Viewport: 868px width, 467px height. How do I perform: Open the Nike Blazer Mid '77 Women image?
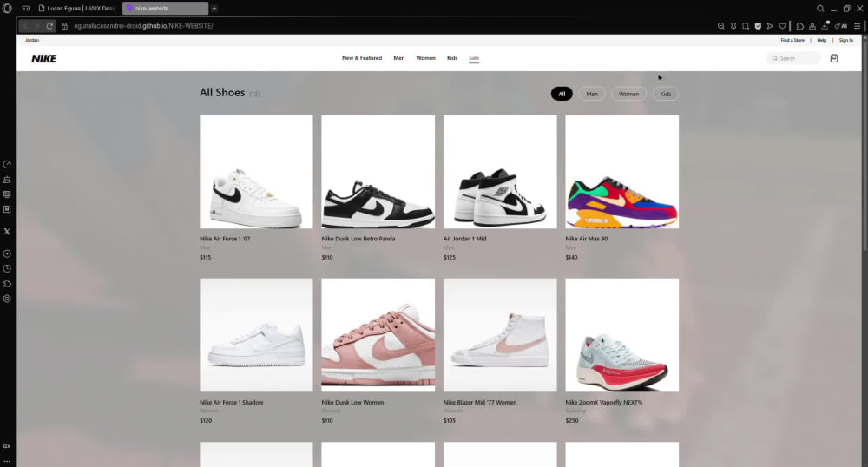[500, 335]
